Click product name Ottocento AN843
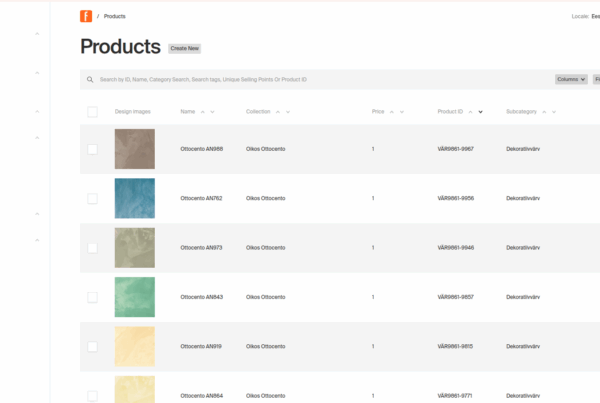600x403 pixels. (x=202, y=297)
